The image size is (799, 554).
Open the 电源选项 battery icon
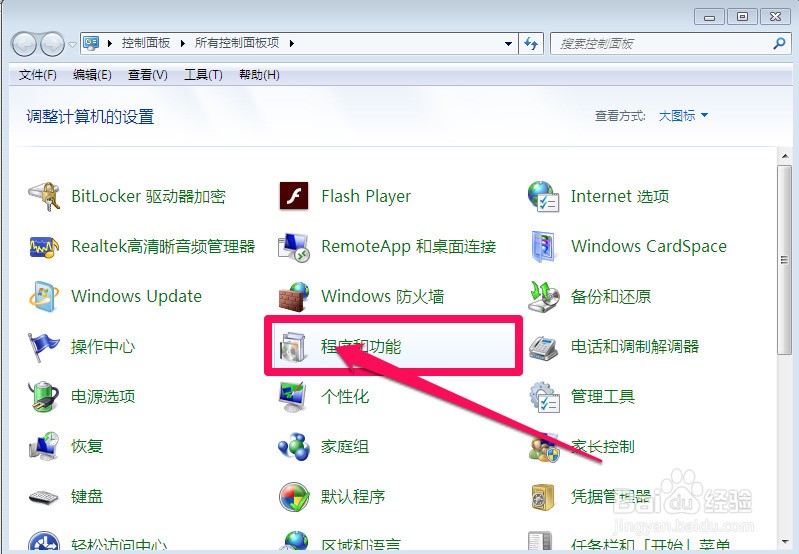(44, 397)
